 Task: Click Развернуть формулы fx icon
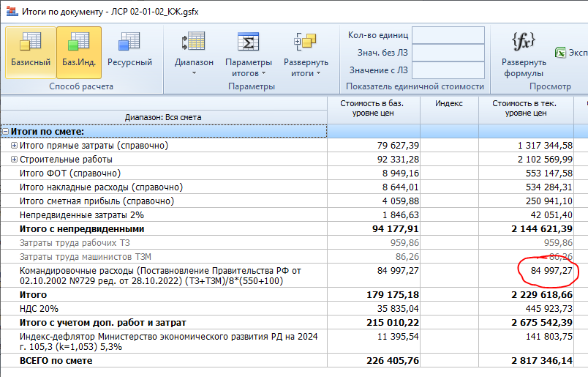point(524,41)
